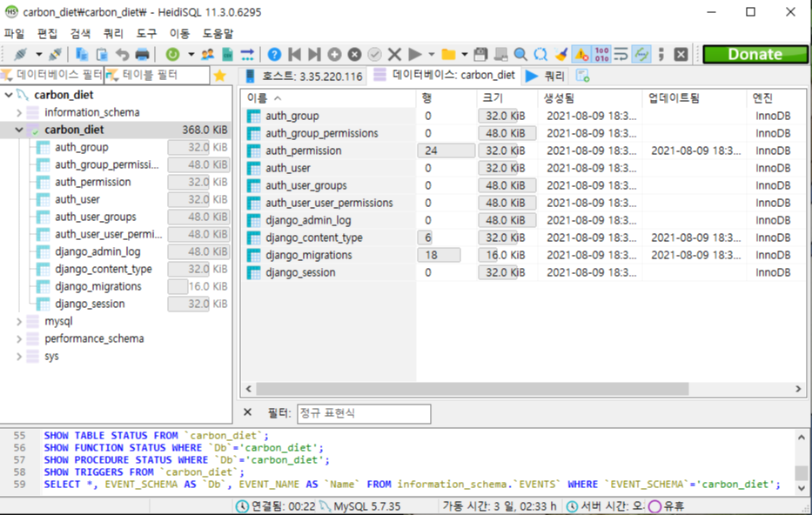
Task: Click the Undo arrow icon
Action: [x=122, y=54]
